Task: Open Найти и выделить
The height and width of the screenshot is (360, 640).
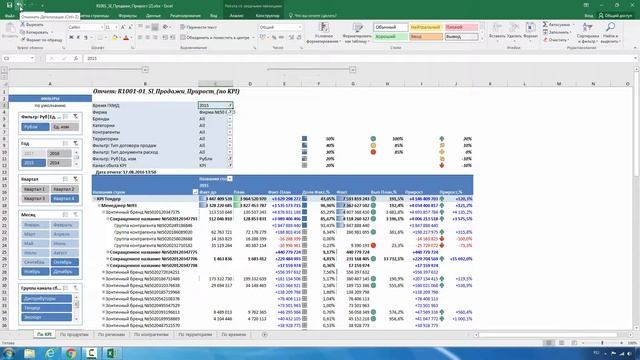Action: (x=610, y=33)
